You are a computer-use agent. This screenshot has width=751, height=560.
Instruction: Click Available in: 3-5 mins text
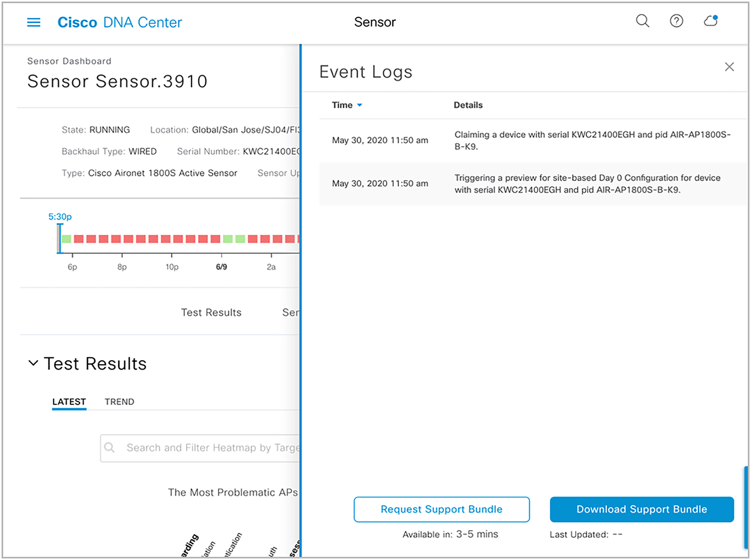click(450, 535)
